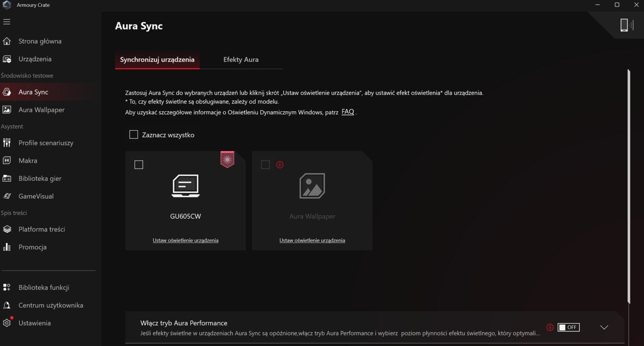Click the Makra icon in sidebar
The height and width of the screenshot is (346, 644).
point(7,160)
